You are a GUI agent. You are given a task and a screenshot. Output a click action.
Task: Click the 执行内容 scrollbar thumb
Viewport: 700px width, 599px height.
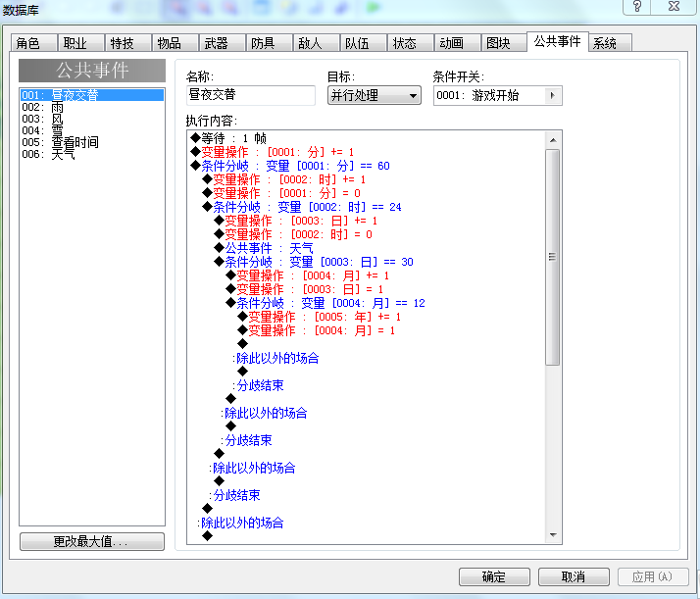pos(553,257)
